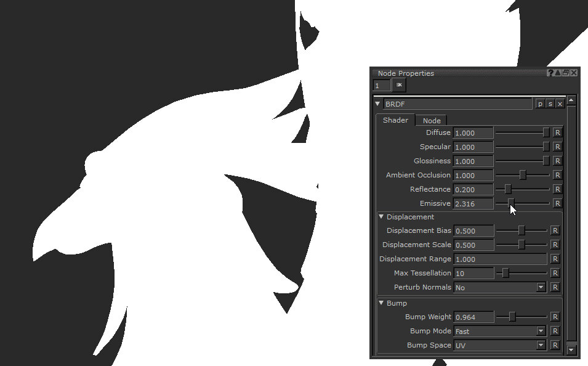The width and height of the screenshot is (588, 366).
Task: Click the s icon beside the BRDF header
Action: coord(549,104)
